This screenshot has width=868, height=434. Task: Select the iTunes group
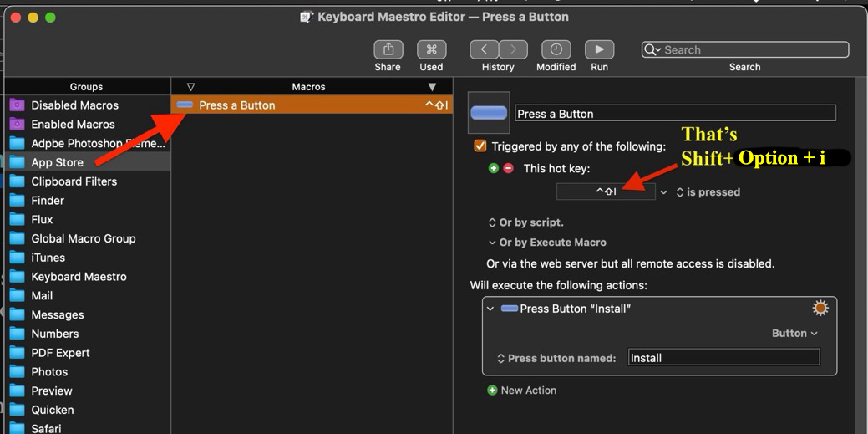pos(88,258)
